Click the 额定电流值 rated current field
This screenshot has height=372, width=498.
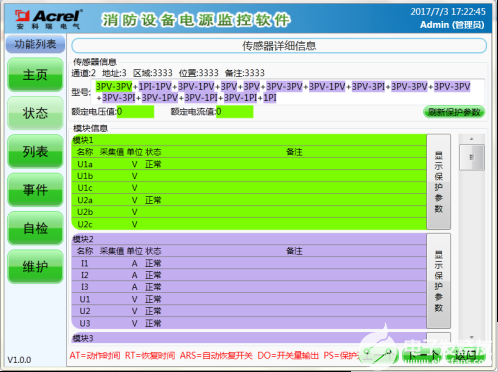234,112
